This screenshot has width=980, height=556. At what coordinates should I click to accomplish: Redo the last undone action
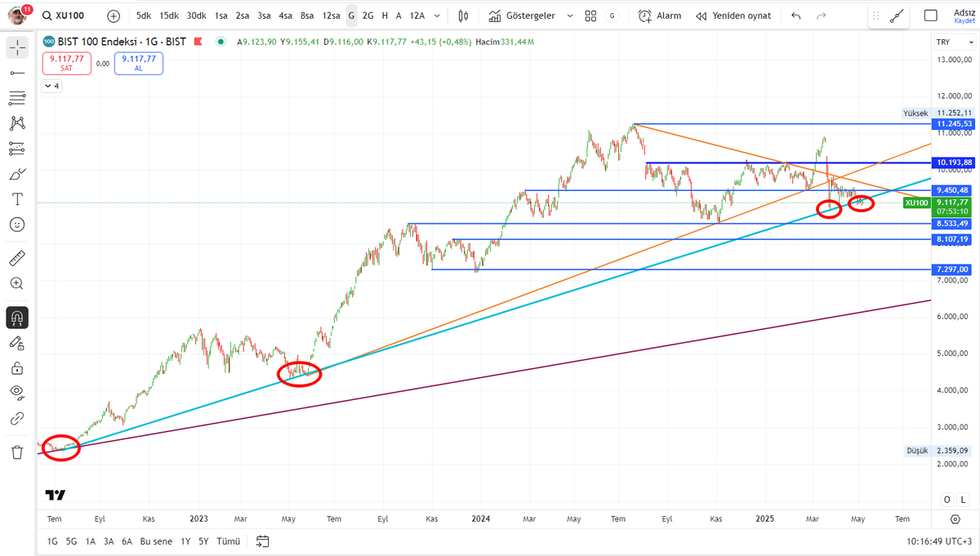coord(820,16)
